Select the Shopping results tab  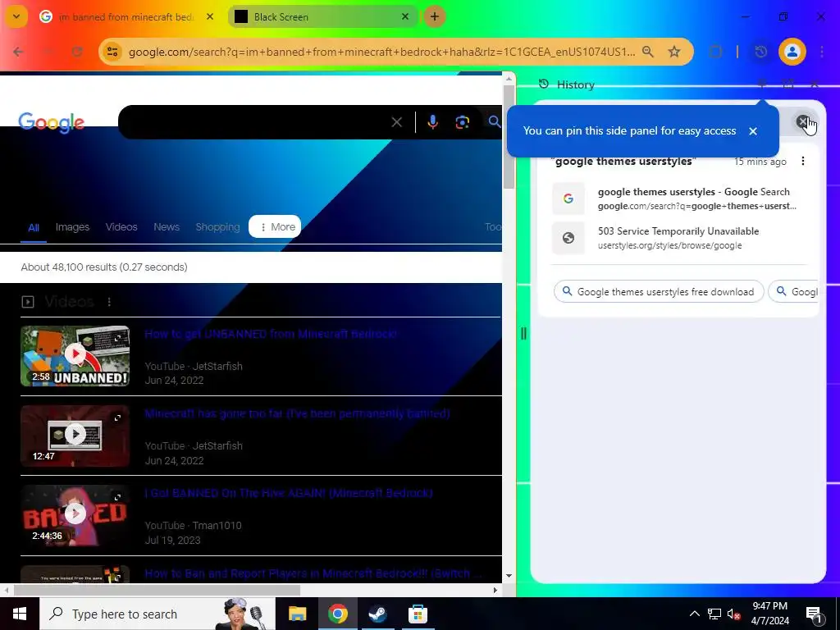point(217,227)
